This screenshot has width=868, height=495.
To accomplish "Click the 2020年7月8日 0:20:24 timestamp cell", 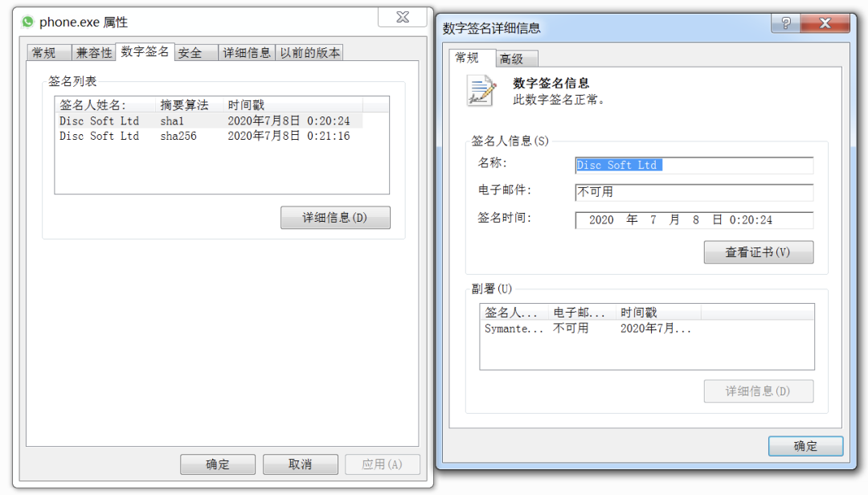I will point(289,121).
